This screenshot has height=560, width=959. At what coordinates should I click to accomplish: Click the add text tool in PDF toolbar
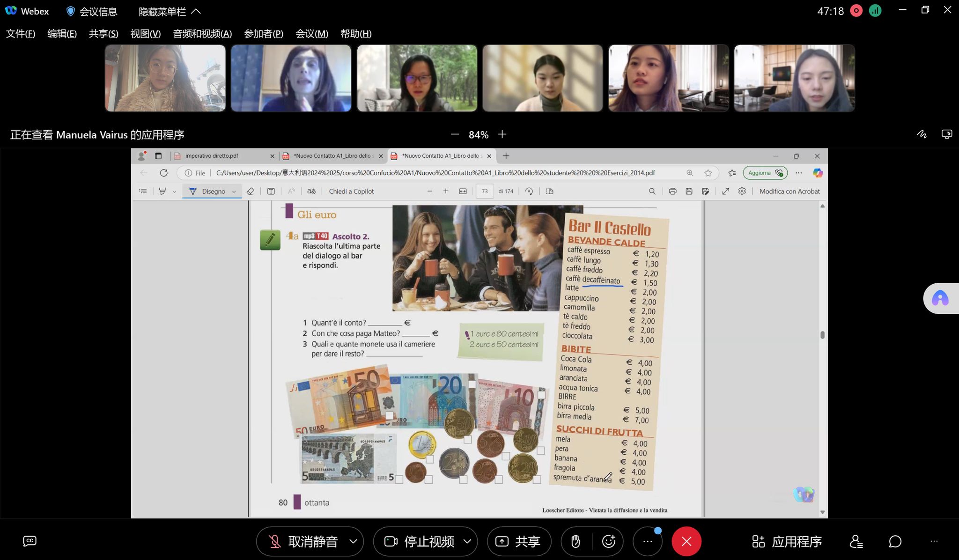point(271,191)
